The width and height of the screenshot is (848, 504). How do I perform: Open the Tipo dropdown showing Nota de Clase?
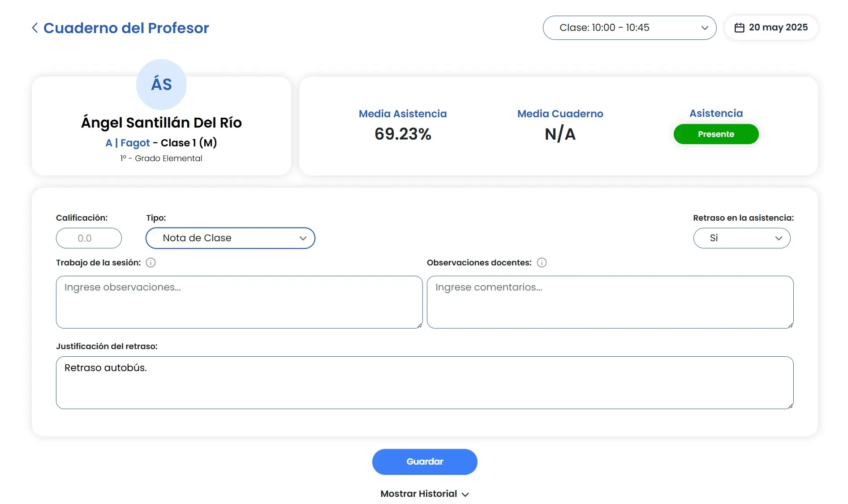(230, 238)
